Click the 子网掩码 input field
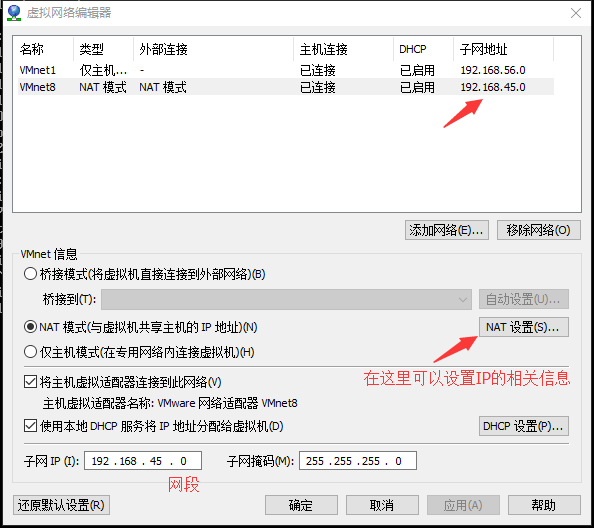The image size is (594, 528). click(358, 461)
